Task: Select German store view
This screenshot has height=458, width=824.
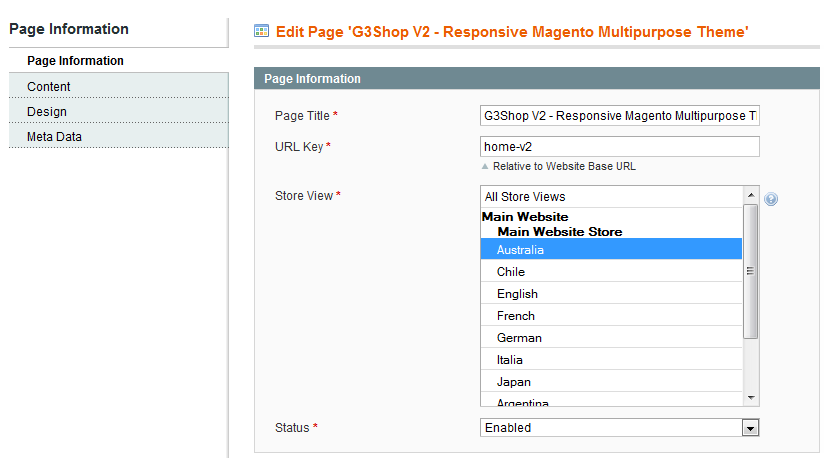Action: (x=611, y=338)
